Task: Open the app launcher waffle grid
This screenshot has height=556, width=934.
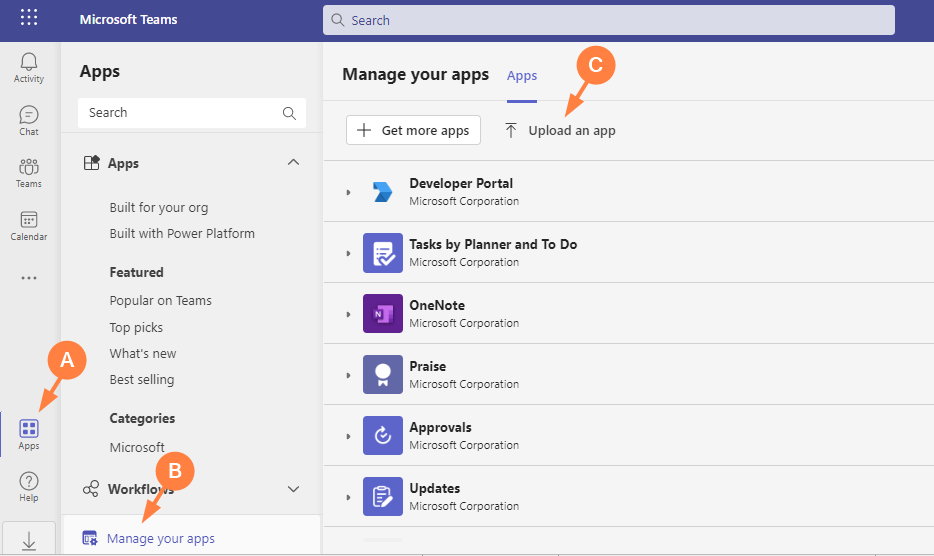Action: click(29, 18)
